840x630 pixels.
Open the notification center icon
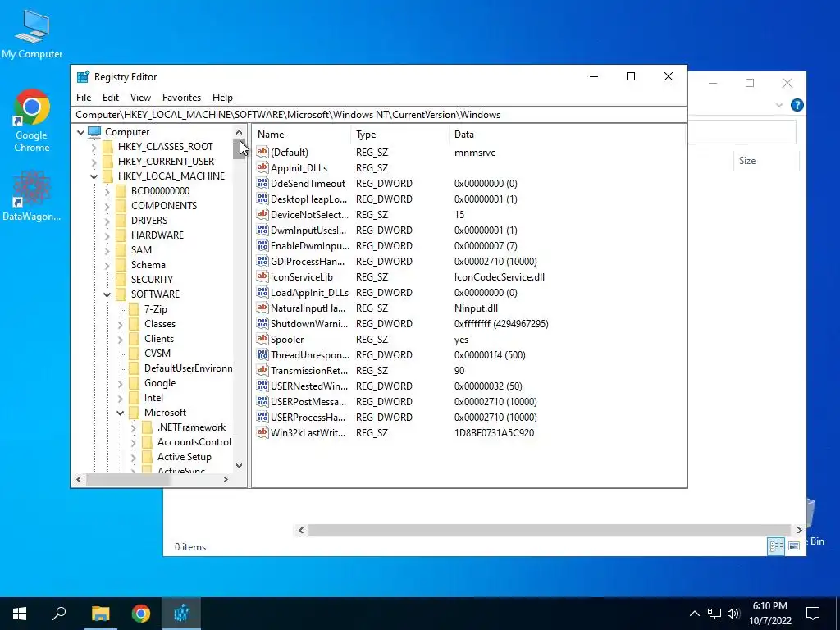pos(813,614)
